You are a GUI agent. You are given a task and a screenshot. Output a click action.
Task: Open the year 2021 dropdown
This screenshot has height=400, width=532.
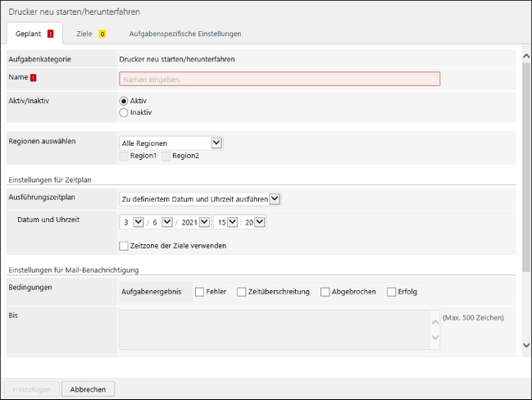point(202,222)
